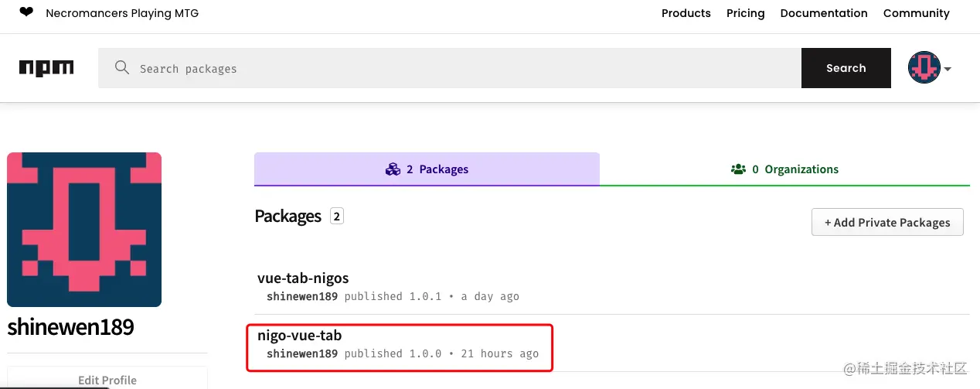Click the shinewen189 profile name heading

click(x=70, y=327)
